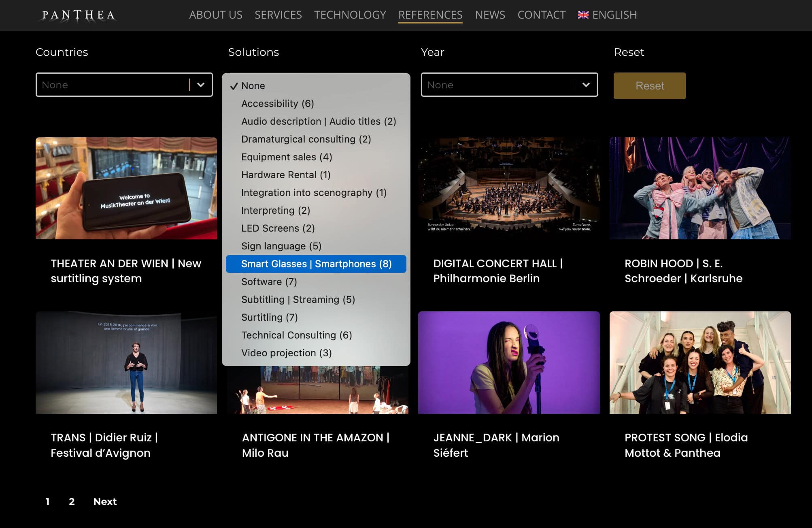Click the UK flag language icon
This screenshot has width=812, height=528.
[583, 15]
